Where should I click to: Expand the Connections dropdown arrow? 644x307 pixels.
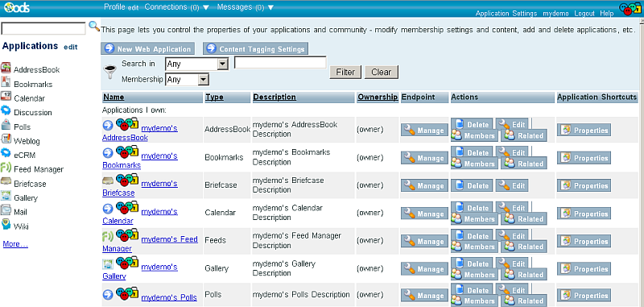206,7
